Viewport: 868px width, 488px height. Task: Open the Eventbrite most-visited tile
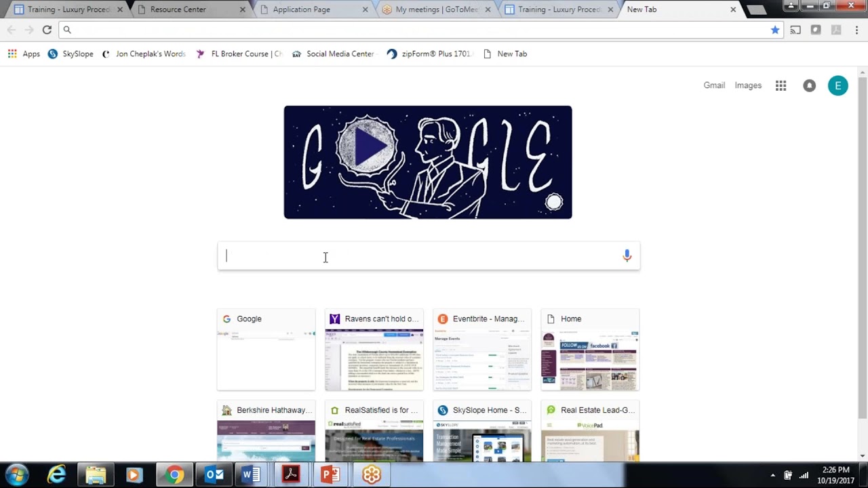(x=482, y=350)
